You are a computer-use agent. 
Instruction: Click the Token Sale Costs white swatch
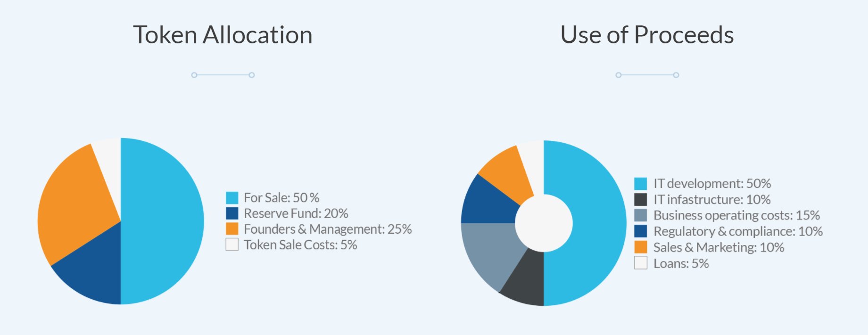pos(232,245)
